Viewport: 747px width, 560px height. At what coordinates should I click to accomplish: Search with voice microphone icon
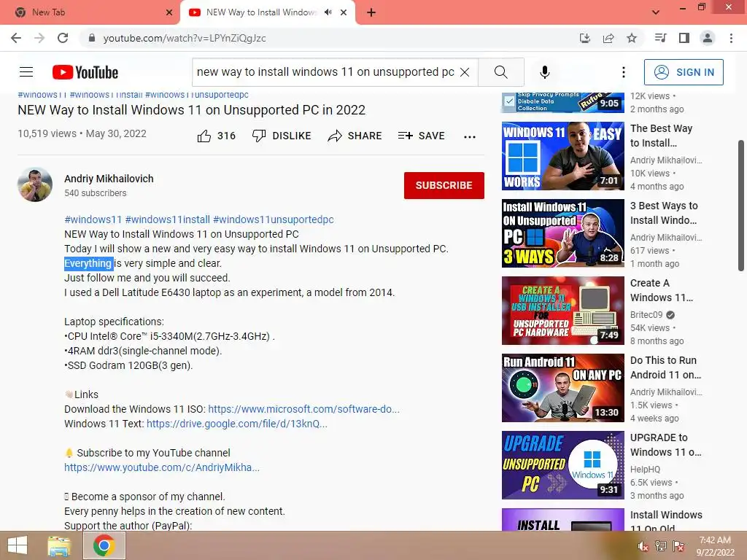click(544, 72)
